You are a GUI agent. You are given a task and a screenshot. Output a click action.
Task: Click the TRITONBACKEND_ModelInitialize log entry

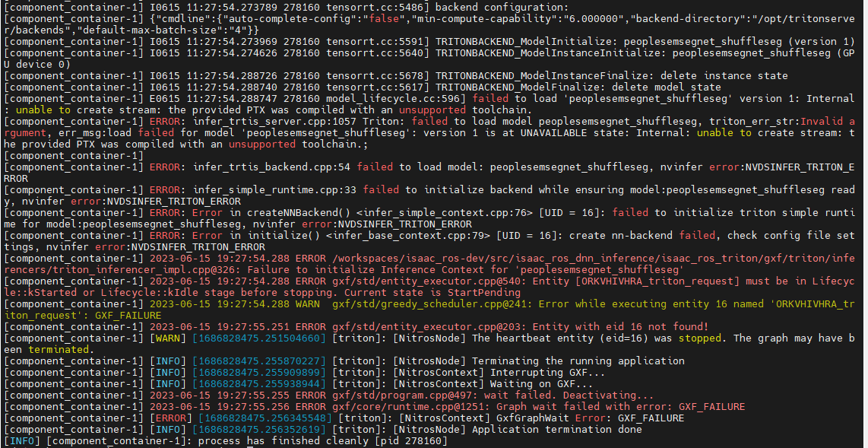click(532, 42)
